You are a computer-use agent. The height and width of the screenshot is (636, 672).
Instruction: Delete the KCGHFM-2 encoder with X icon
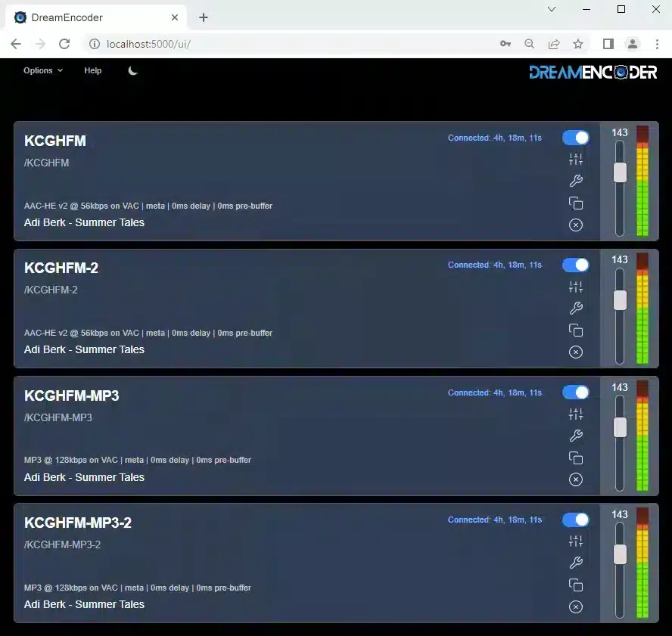[x=576, y=352]
